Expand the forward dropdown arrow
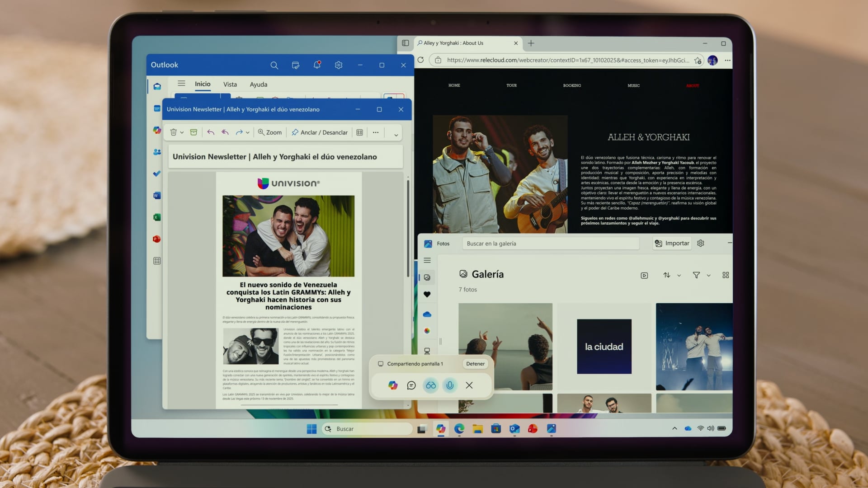The height and width of the screenshot is (488, 868). (x=248, y=133)
